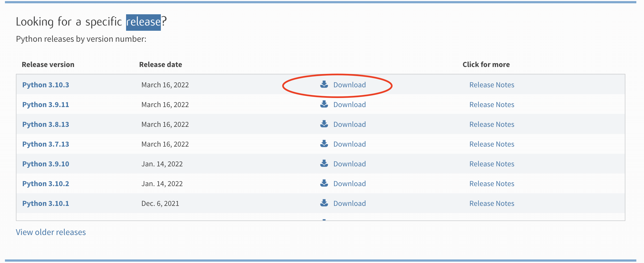Click the Download text link for Python 3.7.13
Viewport: 644px width, 263px height.
coord(350,144)
